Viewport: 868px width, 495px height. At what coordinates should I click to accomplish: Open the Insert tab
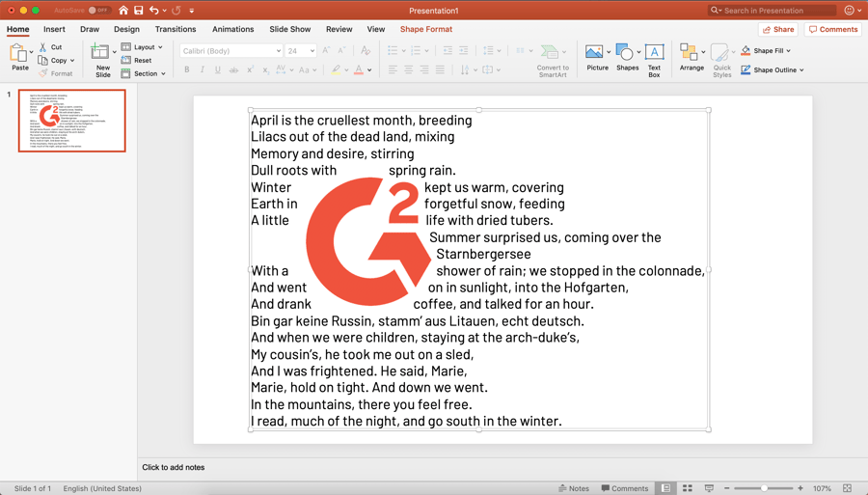(x=54, y=29)
